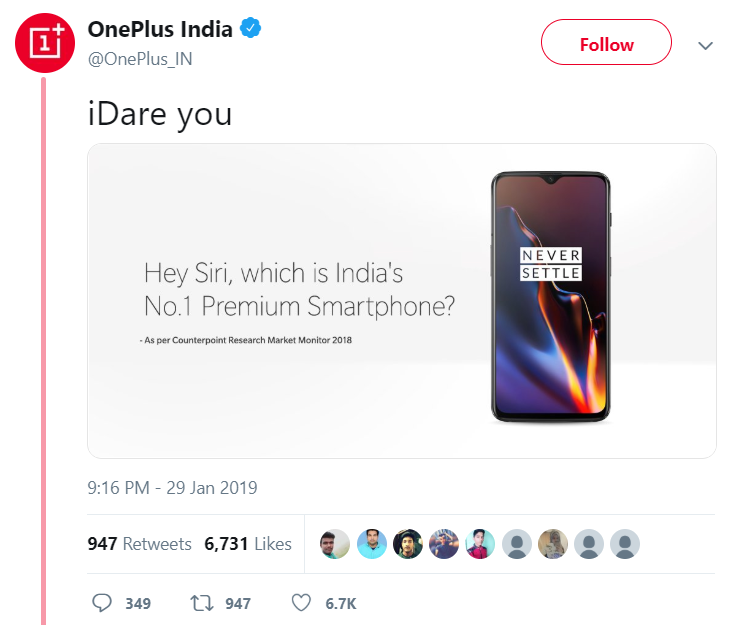This screenshot has height=625, width=736.
Task: View the 6,731 Likes list
Action: [248, 544]
